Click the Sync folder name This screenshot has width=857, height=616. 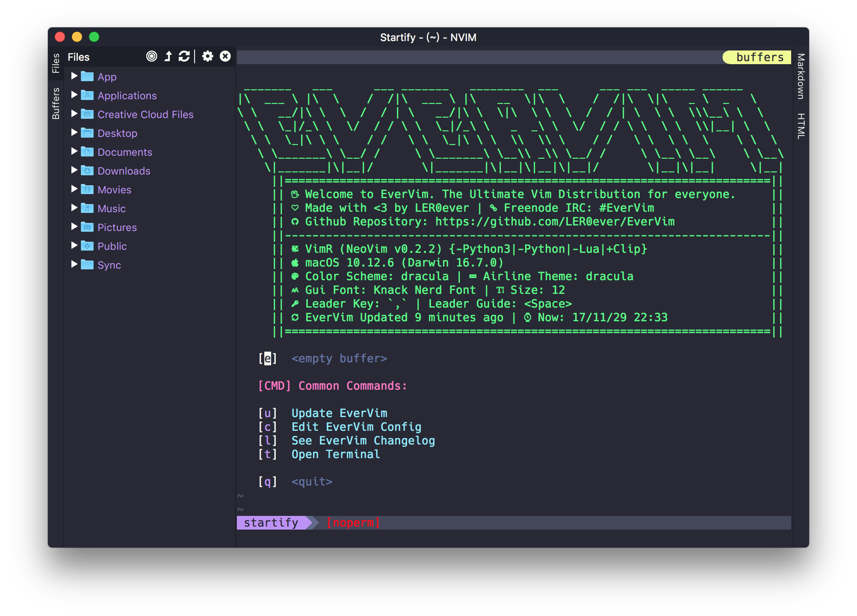109,265
